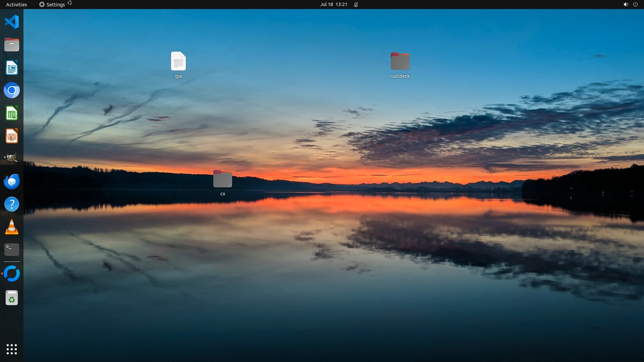The height and width of the screenshot is (362, 644).
Task: Launch Thunderbird mail client
Action: tap(12, 181)
